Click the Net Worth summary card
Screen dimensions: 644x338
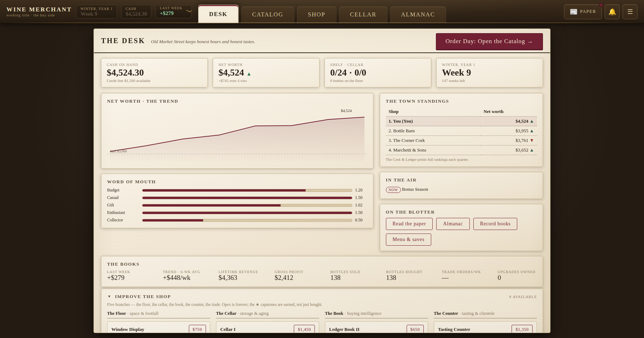pyautogui.click(x=266, y=73)
